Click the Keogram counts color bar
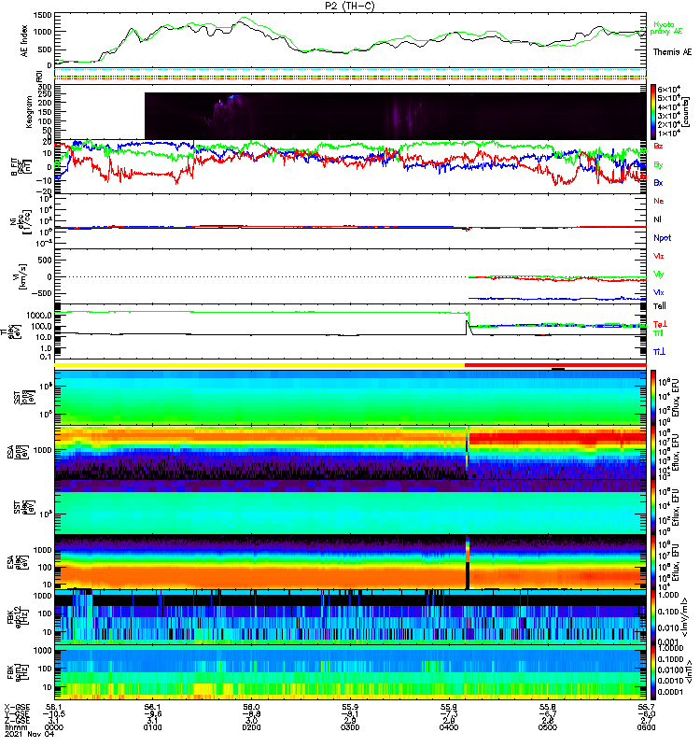 click(653, 112)
